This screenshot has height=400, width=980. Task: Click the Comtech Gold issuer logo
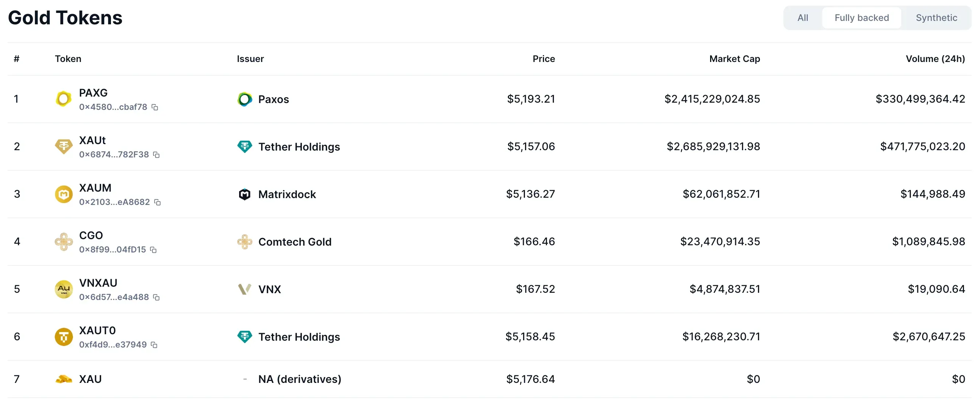(244, 242)
